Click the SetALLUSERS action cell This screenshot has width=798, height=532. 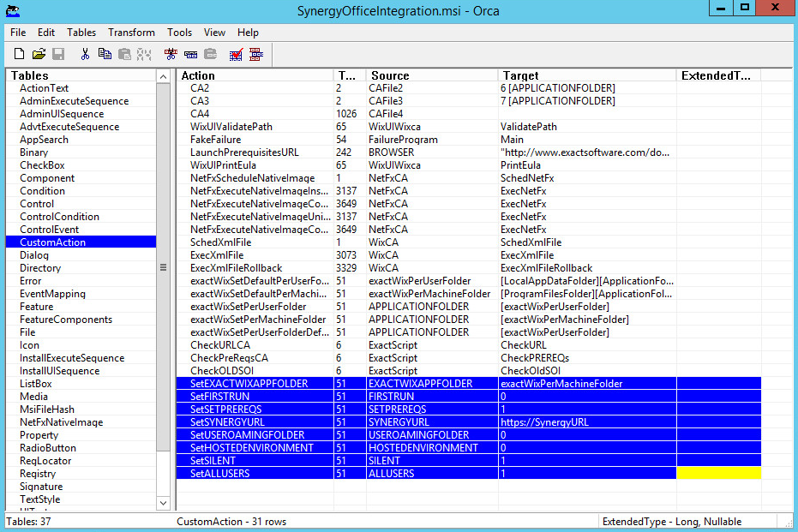tap(255, 474)
